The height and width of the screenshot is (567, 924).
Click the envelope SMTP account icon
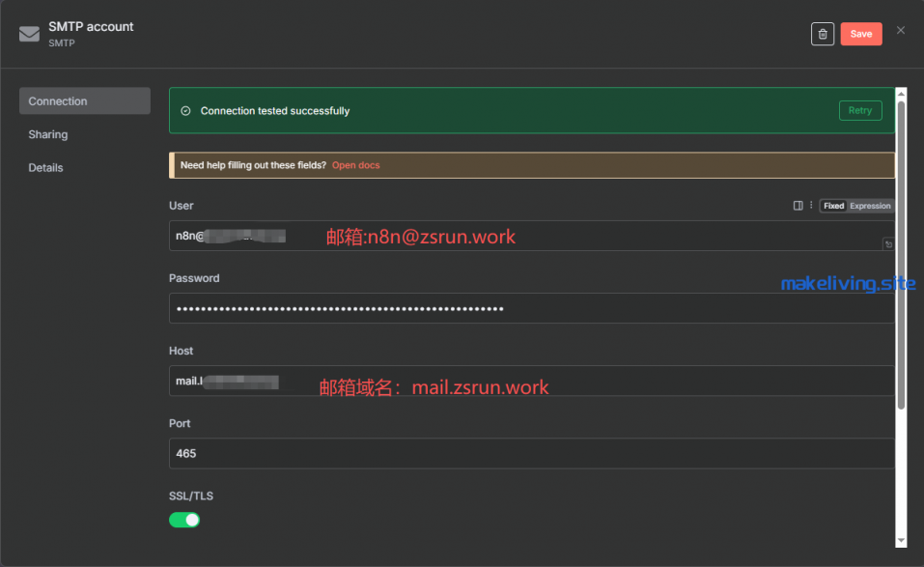point(29,33)
